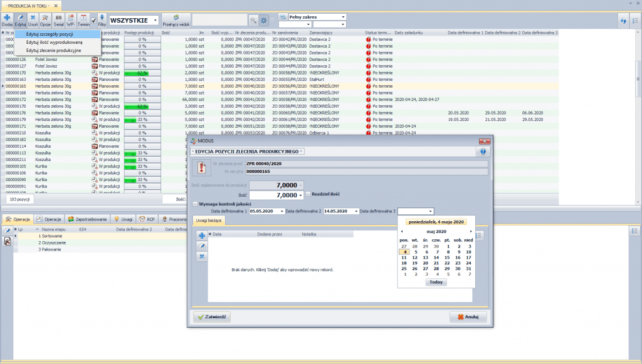642x364 pixels.
Task: Select Edytuj ilość wyprodukowaną menu item
Action: point(57,42)
